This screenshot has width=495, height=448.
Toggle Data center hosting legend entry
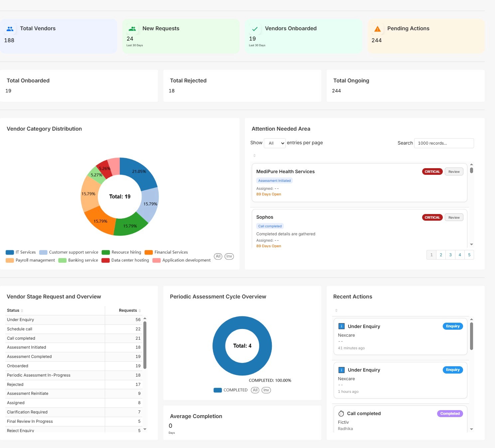(x=125, y=260)
